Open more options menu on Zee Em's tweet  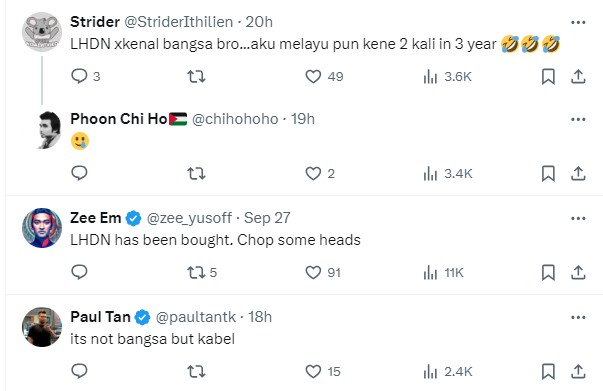578,218
